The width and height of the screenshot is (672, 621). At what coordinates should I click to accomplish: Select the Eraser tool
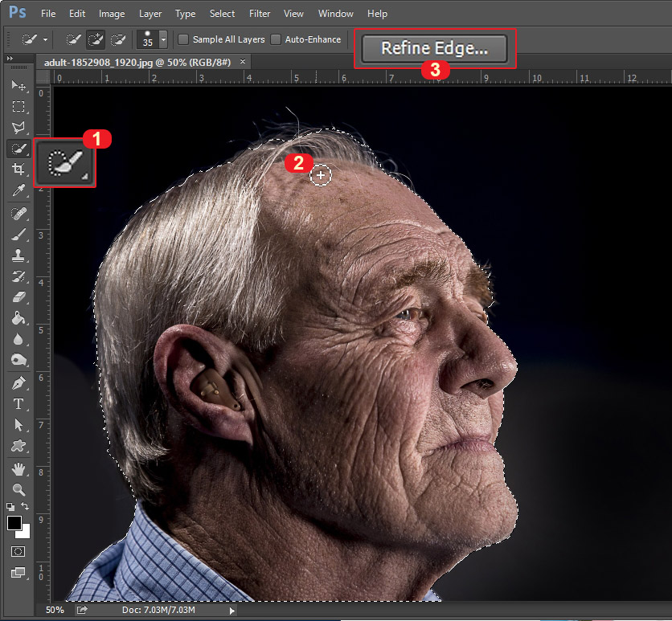(18, 297)
